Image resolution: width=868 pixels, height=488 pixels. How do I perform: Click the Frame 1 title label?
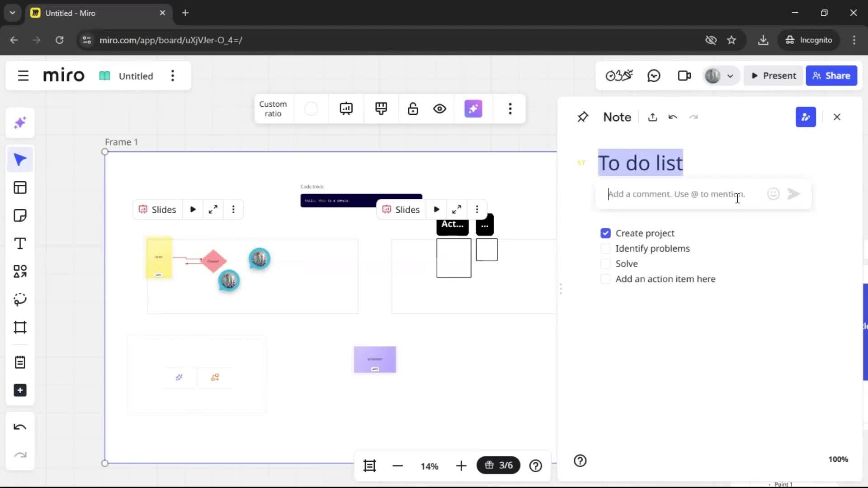pos(121,142)
